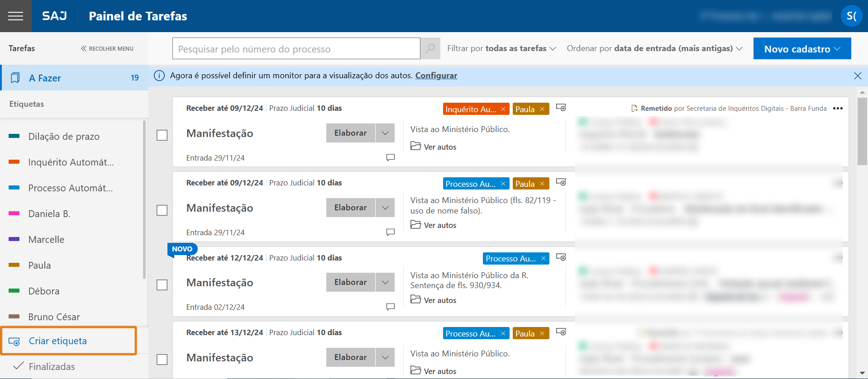Tick checkbox of task marked NOVO
This screenshot has width=868, height=379.
point(162,285)
